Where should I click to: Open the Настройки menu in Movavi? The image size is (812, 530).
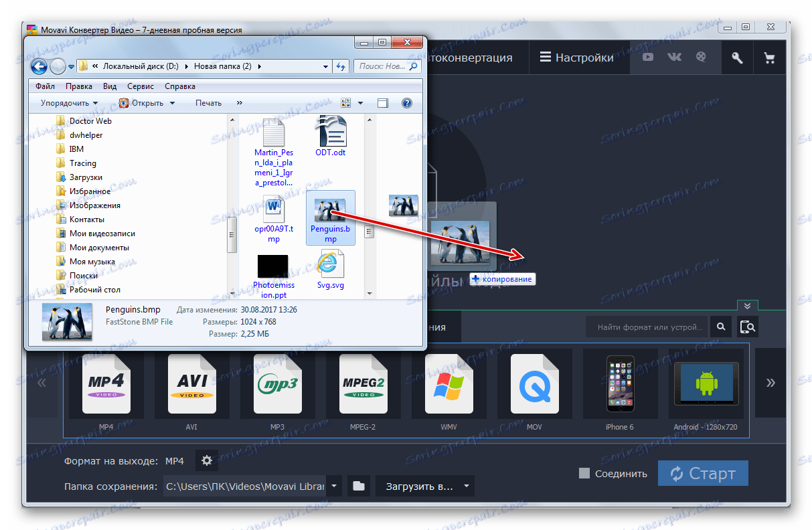pos(576,58)
